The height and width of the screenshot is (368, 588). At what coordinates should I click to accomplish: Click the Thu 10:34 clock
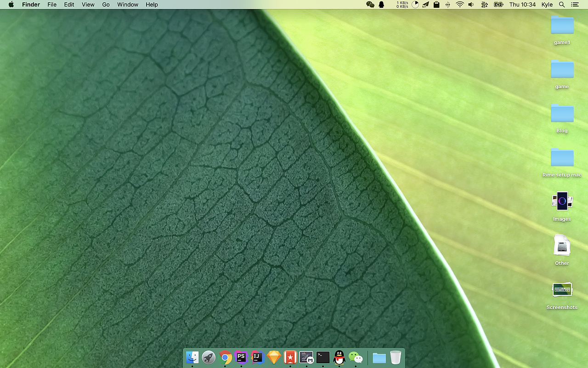[523, 5]
